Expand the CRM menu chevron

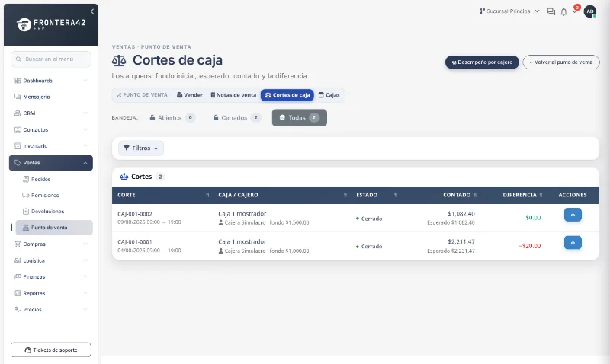[85, 113]
